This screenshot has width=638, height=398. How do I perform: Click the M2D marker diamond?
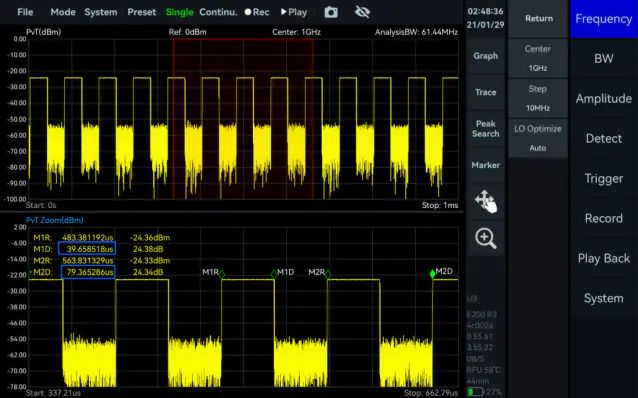[x=433, y=274]
